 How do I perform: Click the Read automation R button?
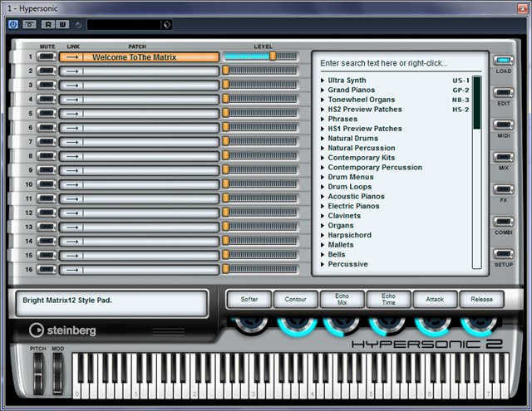point(48,24)
